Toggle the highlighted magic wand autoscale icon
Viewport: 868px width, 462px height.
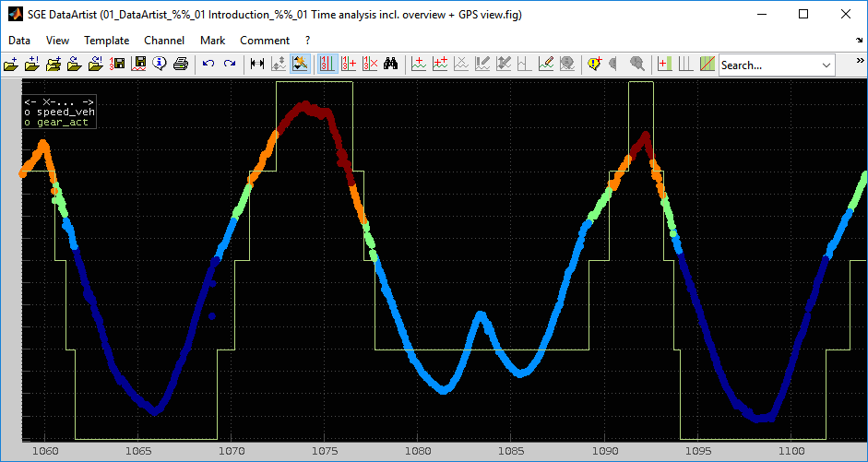click(x=300, y=64)
